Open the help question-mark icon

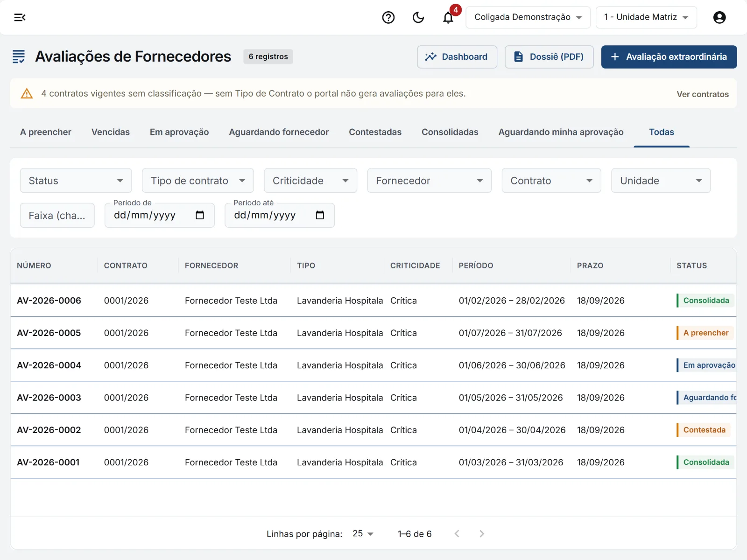[x=388, y=17]
